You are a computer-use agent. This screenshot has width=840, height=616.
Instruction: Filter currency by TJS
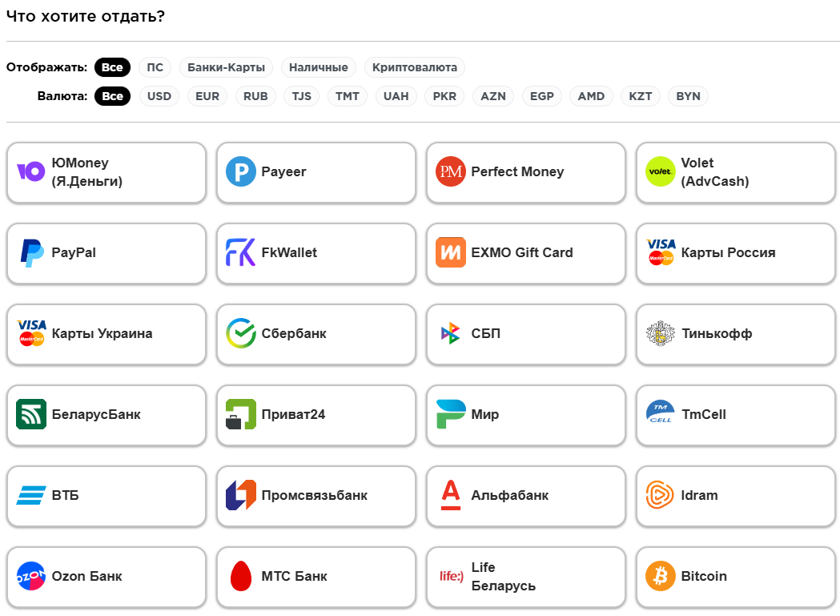(x=302, y=96)
